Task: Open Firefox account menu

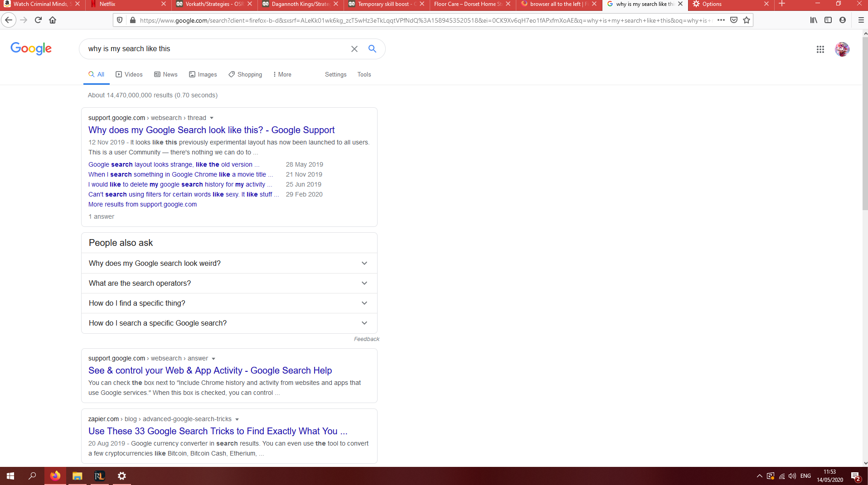Action: pyautogui.click(x=843, y=20)
